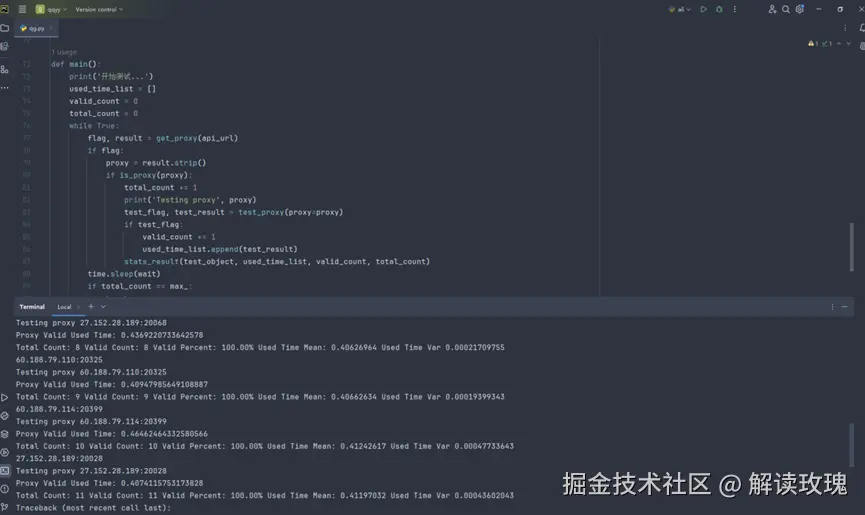Open Python Packages layers icon
The width and height of the screenshot is (865, 515).
pyautogui.click(x=5, y=434)
